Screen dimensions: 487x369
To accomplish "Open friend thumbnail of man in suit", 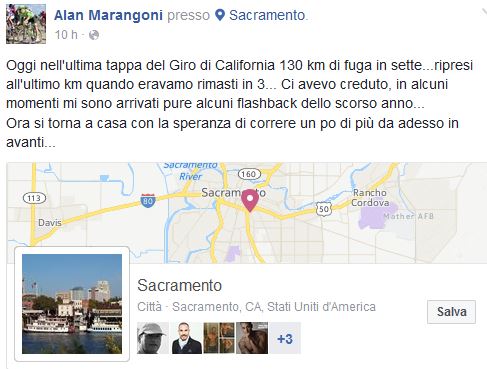I will point(187,338).
